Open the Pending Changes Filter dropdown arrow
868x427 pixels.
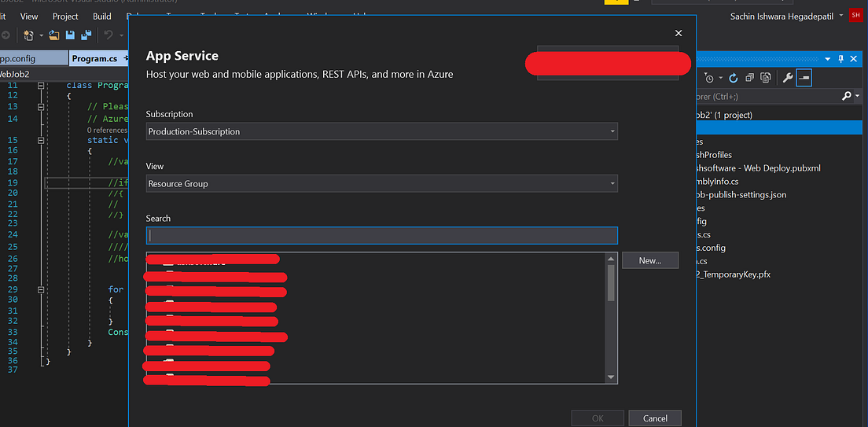click(720, 78)
